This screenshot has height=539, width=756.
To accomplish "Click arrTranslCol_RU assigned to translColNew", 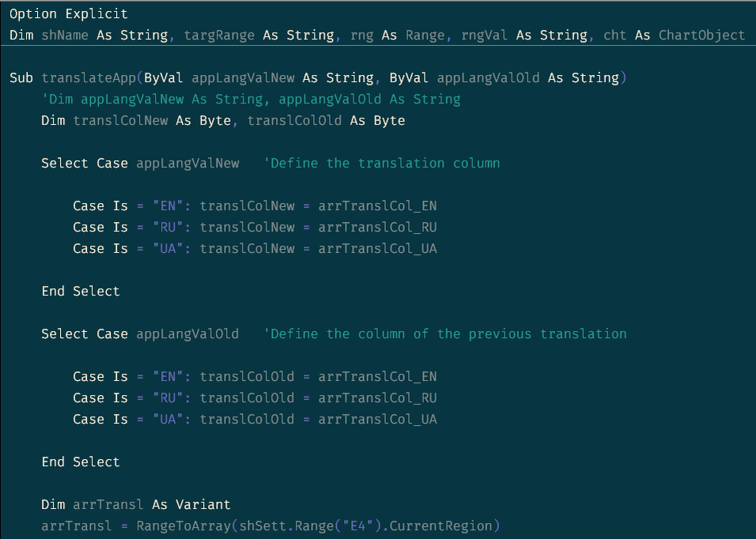I will coord(377,228).
